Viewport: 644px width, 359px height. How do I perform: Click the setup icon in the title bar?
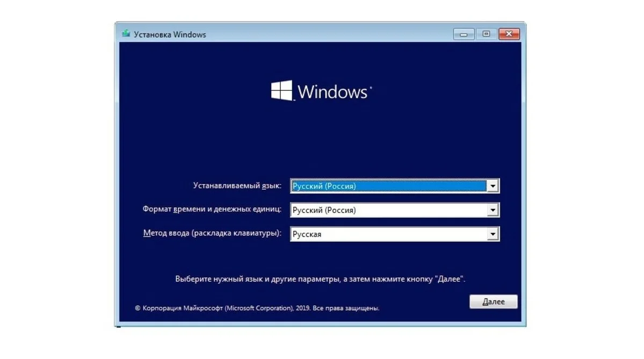pos(126,34)
